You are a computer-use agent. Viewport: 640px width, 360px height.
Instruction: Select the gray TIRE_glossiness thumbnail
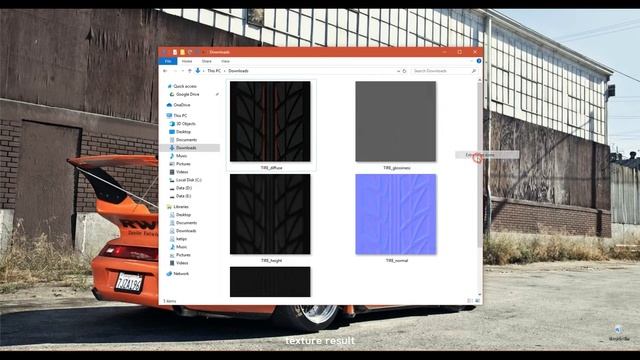tap(396, 121)
